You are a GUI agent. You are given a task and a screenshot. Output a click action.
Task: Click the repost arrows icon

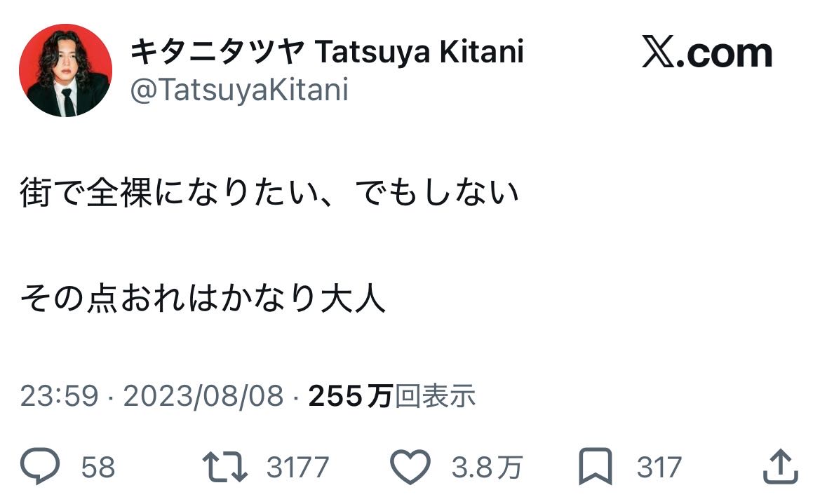pos(224,467)
